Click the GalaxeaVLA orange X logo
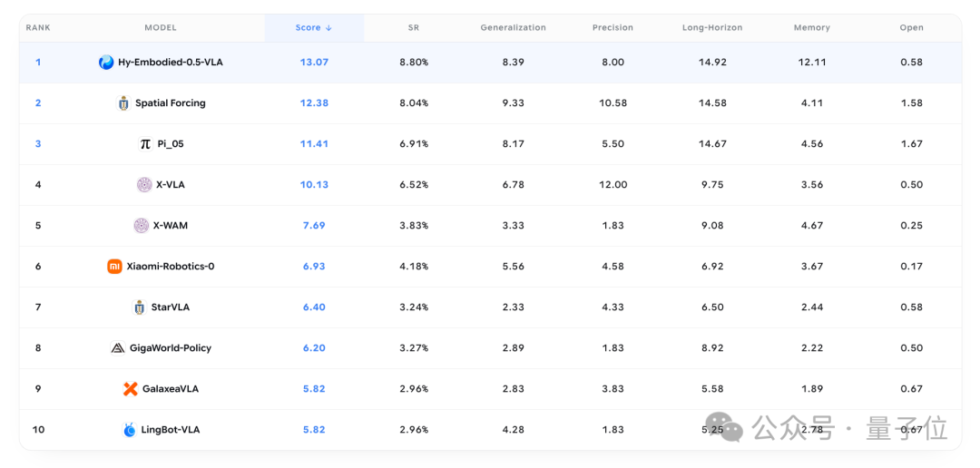The image size is (980, 468). click(130, 389)
